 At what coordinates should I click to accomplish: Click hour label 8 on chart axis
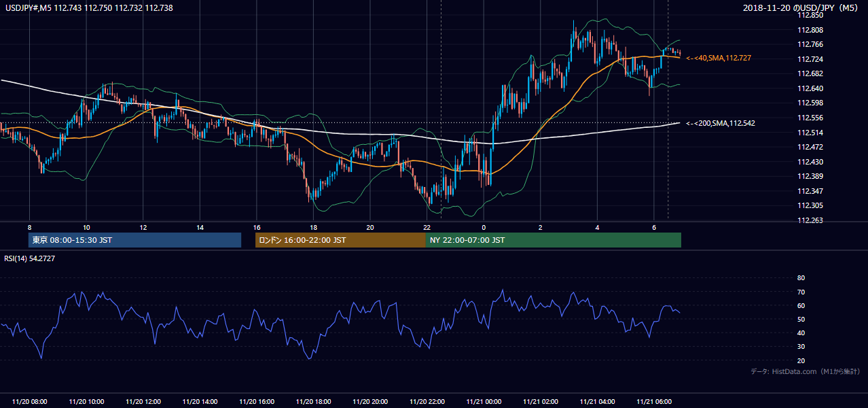click(29, 227)
